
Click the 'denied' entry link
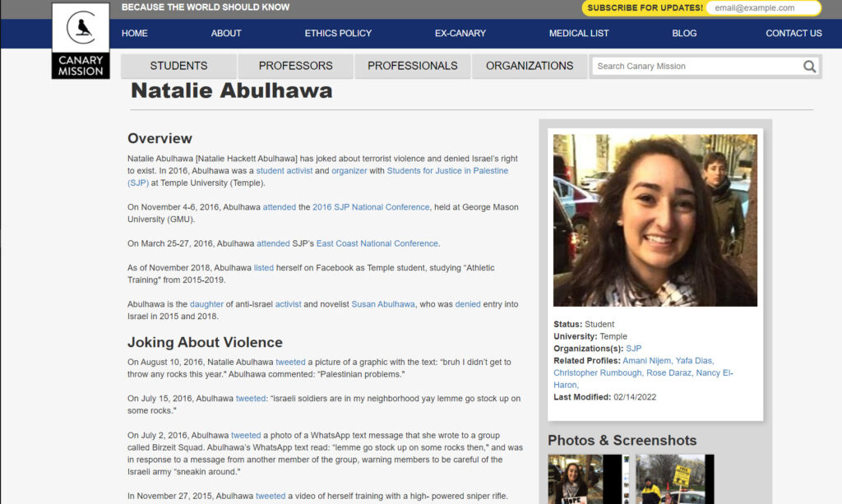[x=468, y=304]
